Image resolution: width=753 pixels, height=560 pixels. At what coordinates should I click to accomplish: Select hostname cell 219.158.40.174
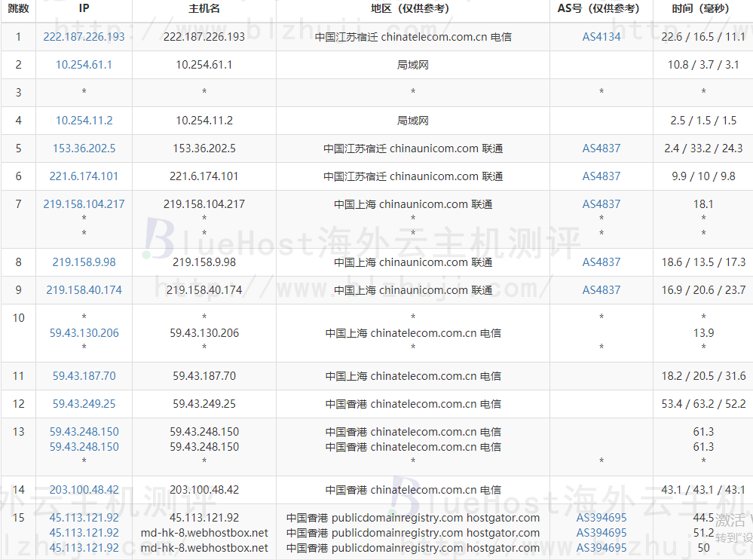pos(204,289)
